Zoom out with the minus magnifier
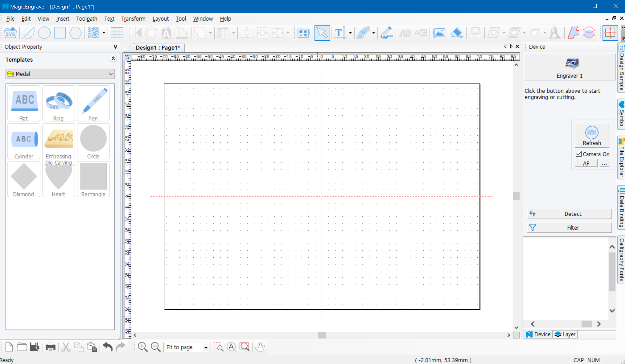This screenshot has height=364, width=625. (156, 347)
